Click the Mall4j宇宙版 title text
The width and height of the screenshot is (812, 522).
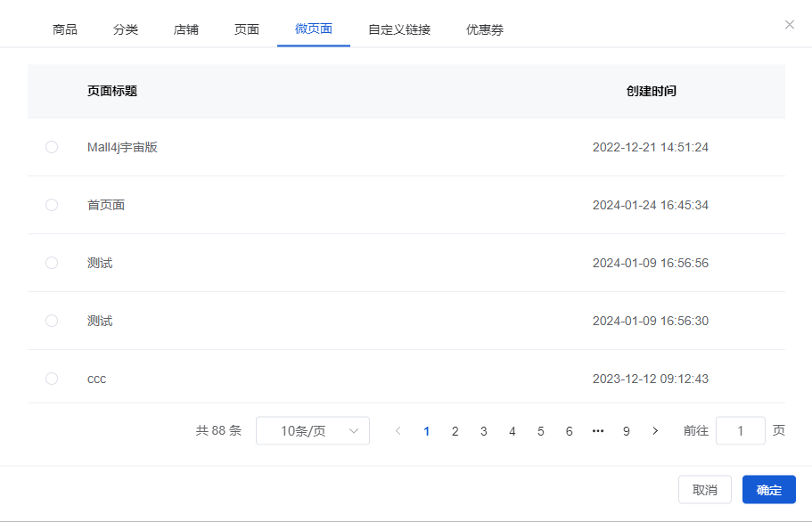tap(122, 147)
